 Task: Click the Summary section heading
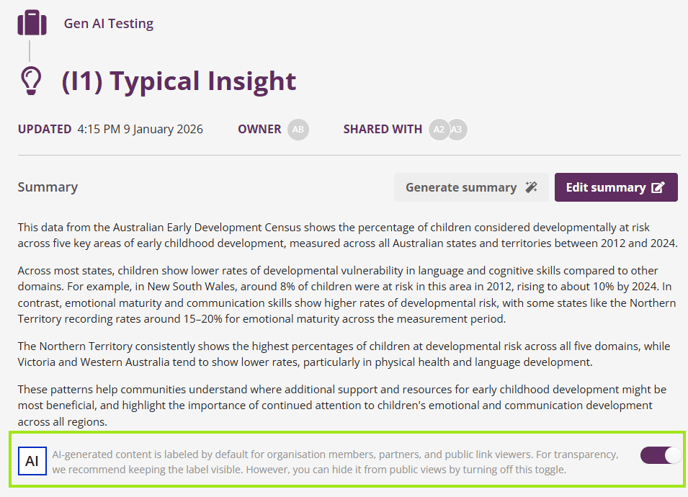[47, 187]
